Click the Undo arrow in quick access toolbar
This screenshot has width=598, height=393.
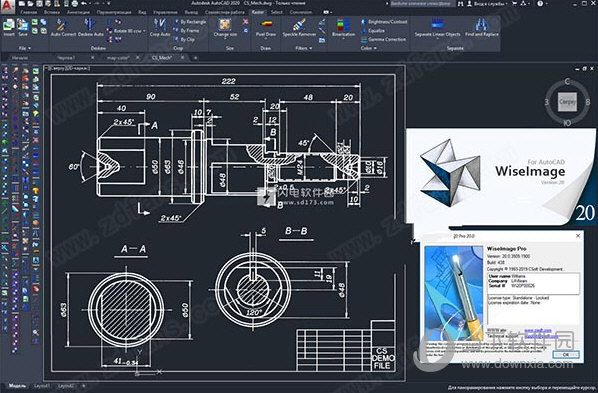point(84,4)
